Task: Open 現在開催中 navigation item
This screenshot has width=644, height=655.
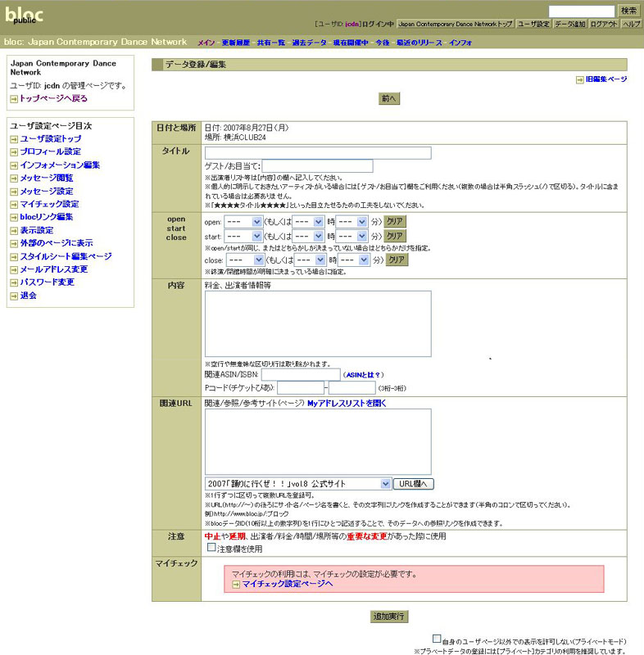Action: (351, 43)
